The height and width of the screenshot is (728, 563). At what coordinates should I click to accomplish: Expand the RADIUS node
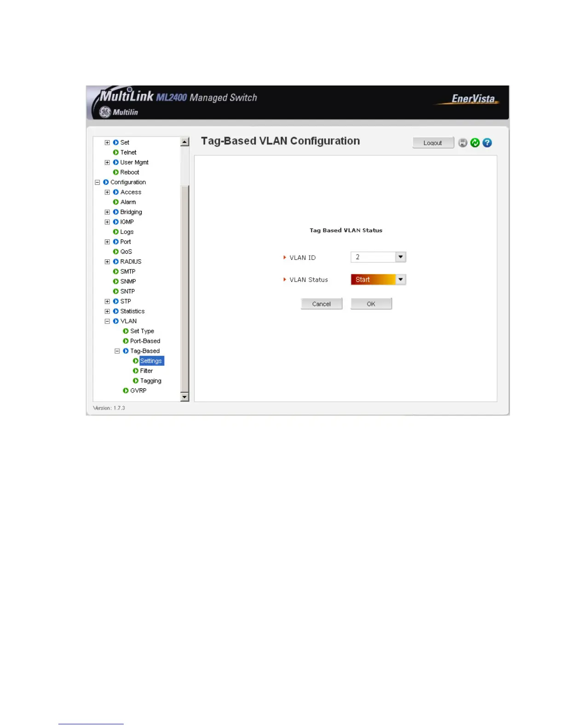107,262
